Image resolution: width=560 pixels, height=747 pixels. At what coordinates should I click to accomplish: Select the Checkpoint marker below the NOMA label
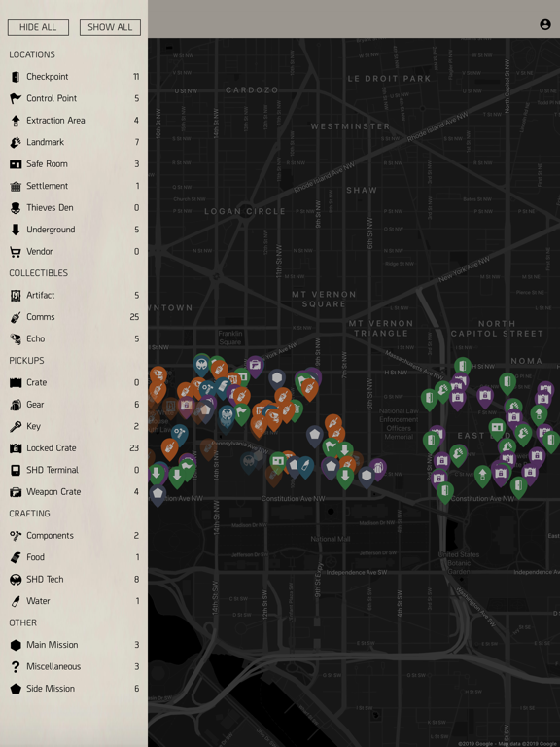point(507,382)
